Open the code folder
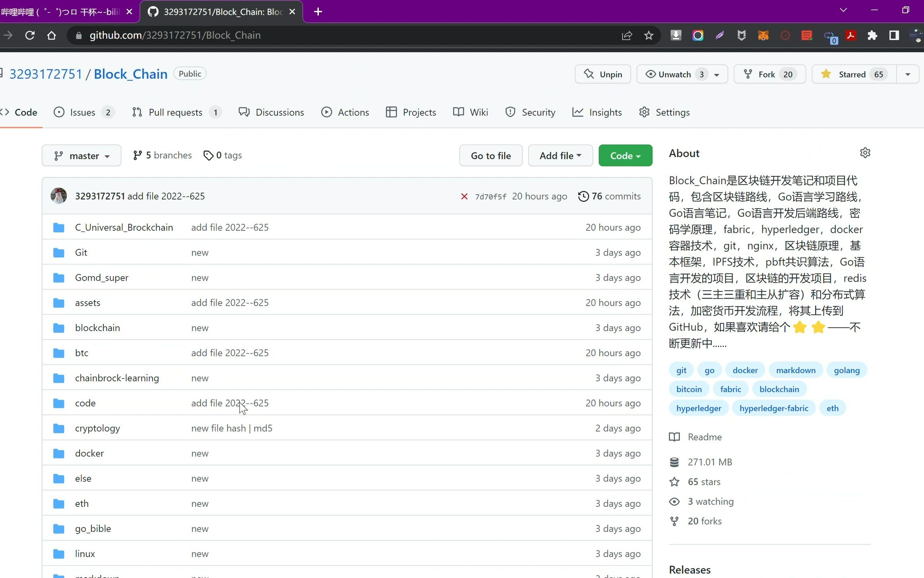 pyautogui.click(x=85, y=403)
